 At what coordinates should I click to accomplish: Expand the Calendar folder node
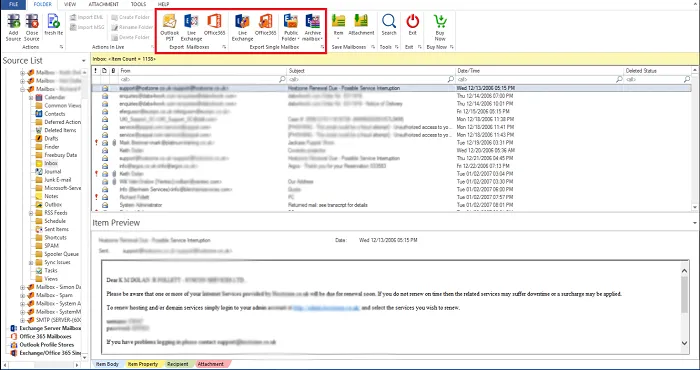[31, 97]
